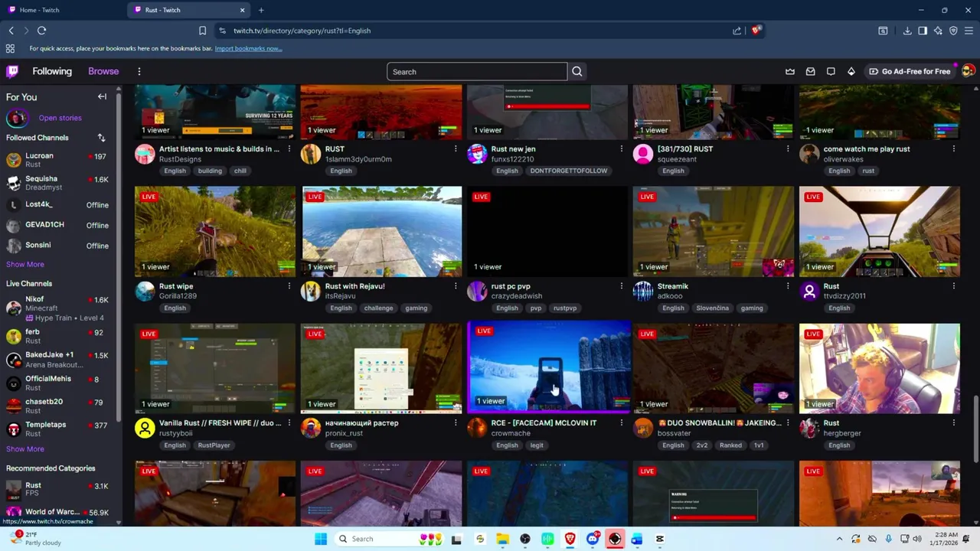
Task: Show hidden system tray icons chevron
Action: (x=839, y=539)
